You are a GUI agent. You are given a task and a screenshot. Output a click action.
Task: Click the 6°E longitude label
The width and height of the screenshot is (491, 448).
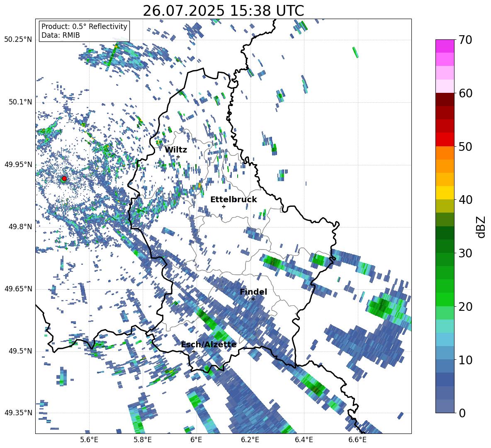click(196, 440)
